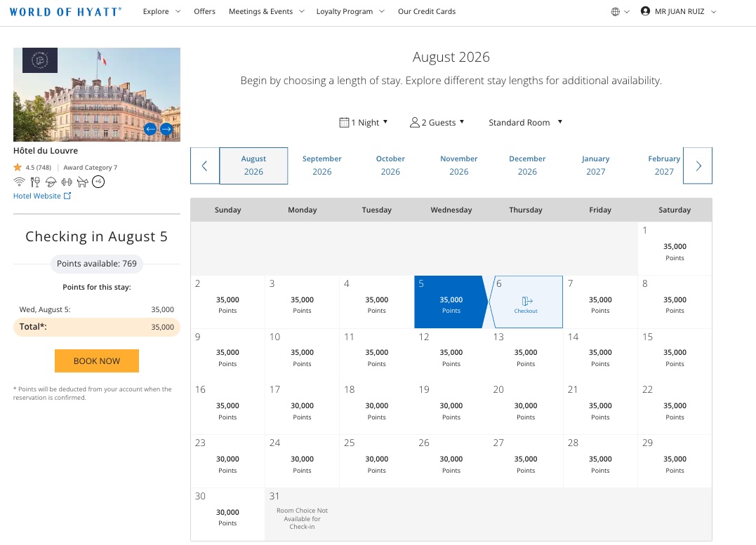Open Our Credit Cards page

[x=427, y=11]
